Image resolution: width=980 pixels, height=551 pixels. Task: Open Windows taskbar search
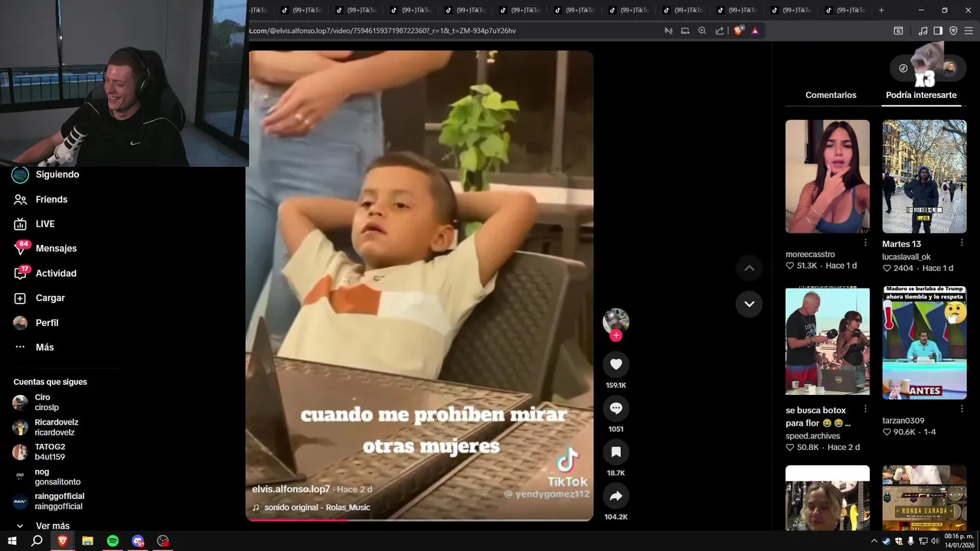(x=37, y=541)
